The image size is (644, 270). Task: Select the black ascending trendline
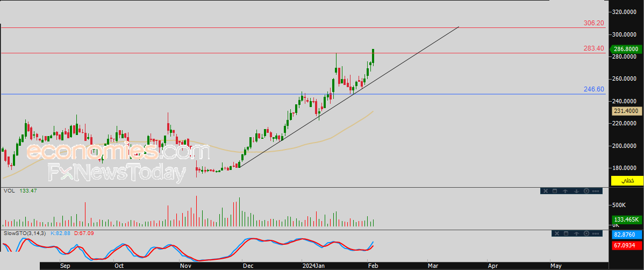[349, 97]
